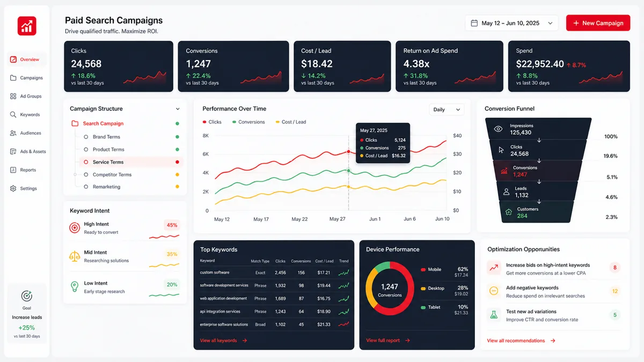644x362 pixels.
Task: Click the Audiences people icon
Action: pyautogui.click(x=13, y=133)
